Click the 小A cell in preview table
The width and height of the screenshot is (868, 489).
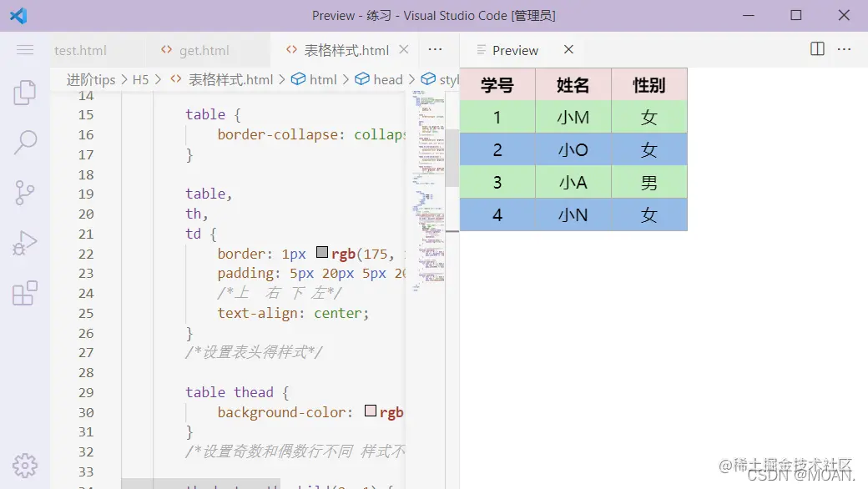pos(573,183)
